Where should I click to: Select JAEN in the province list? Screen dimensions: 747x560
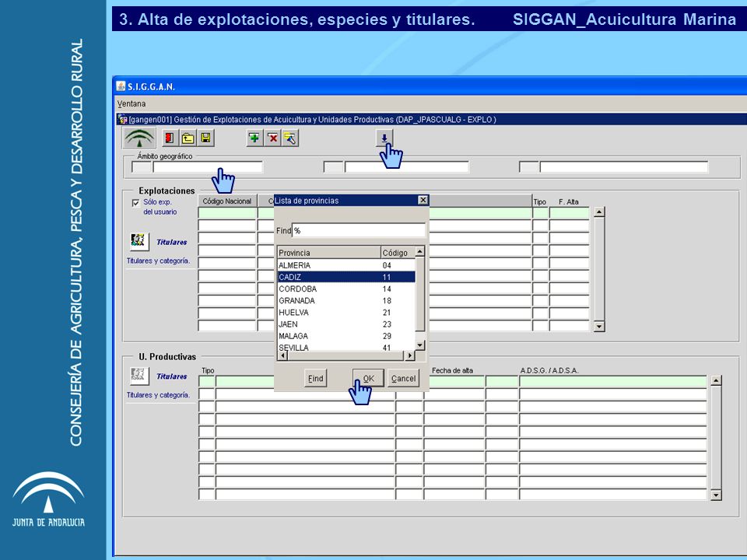346,324
